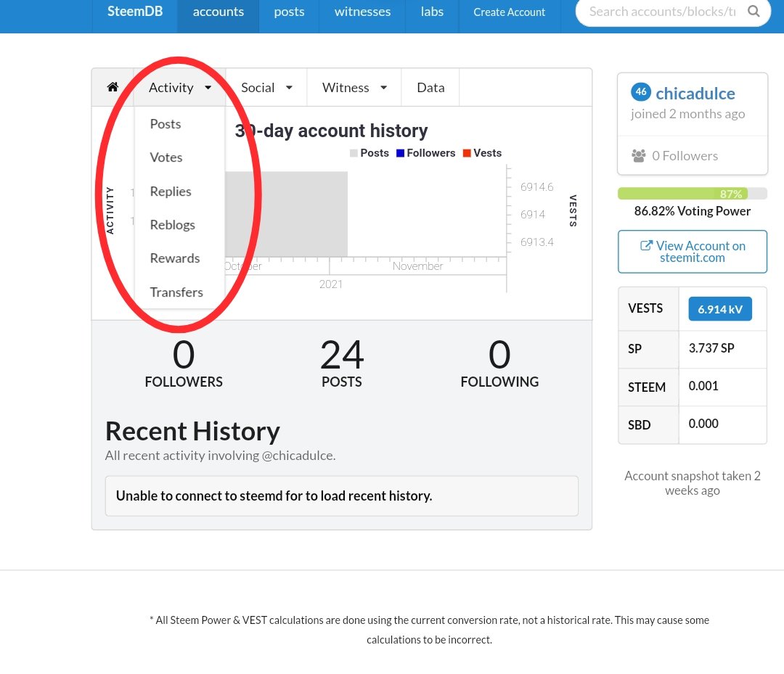Click View Account on steemit.com button

click(x=693, y=252)
